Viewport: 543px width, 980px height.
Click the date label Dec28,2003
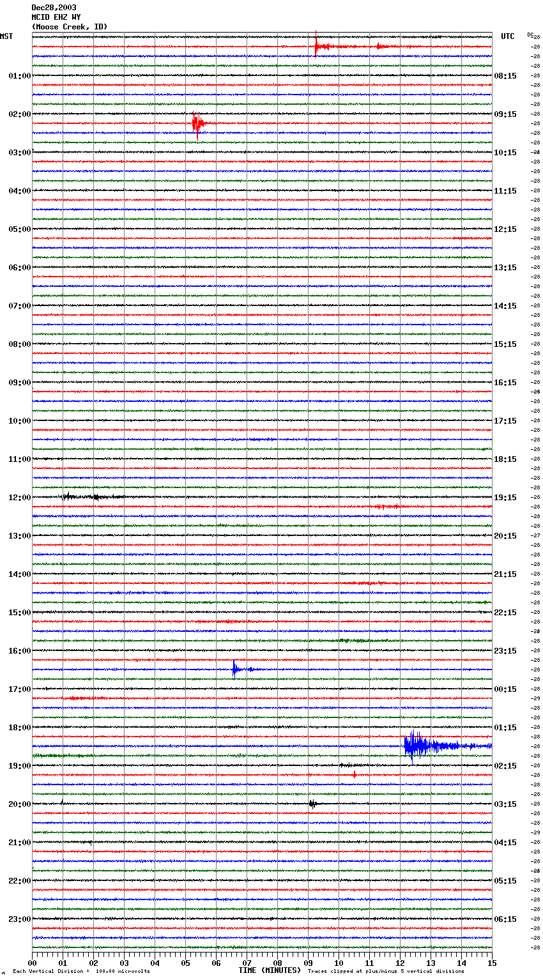[54, 8]
